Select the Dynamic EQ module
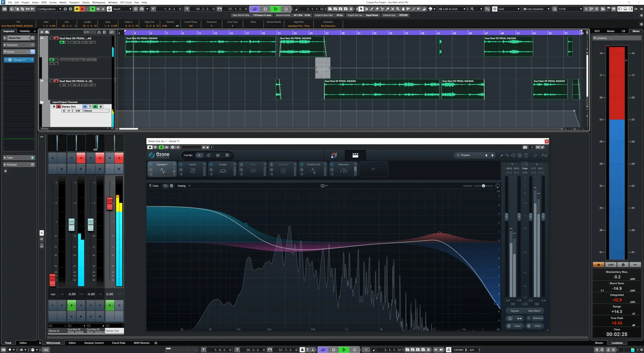 click(x=313, y=169)
